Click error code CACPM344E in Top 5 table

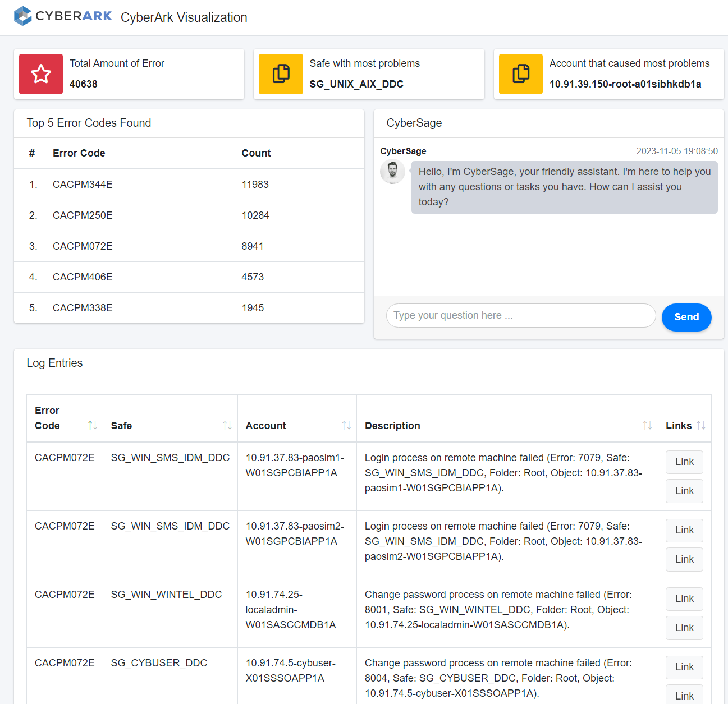[83, 185]
